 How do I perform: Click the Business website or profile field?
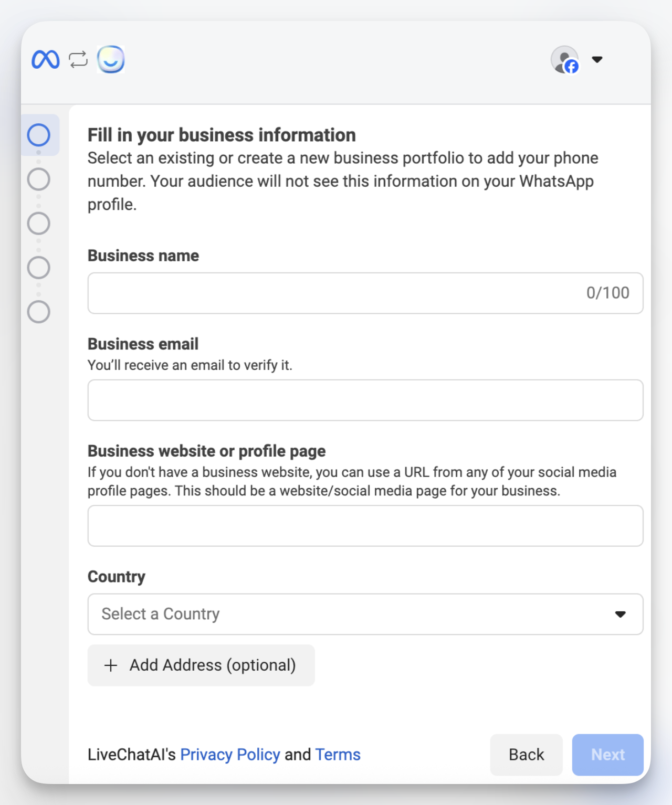pos(365,526)
